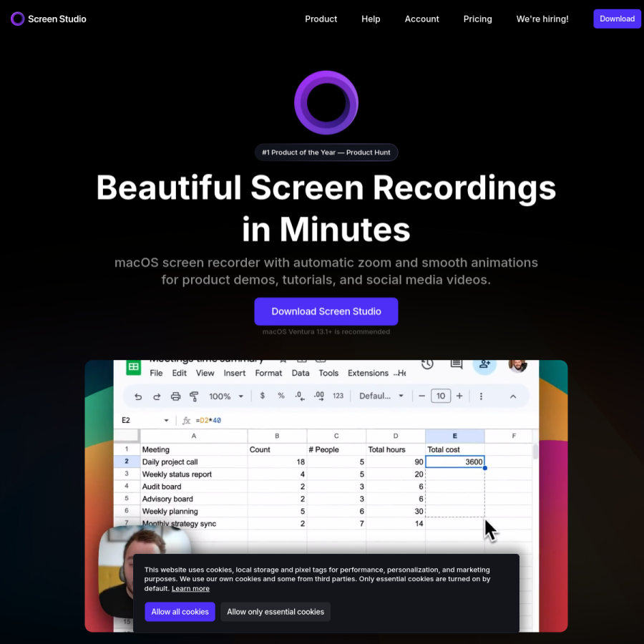Click the minus font size button
Screen dimensions: 644x644
[421, 396]
